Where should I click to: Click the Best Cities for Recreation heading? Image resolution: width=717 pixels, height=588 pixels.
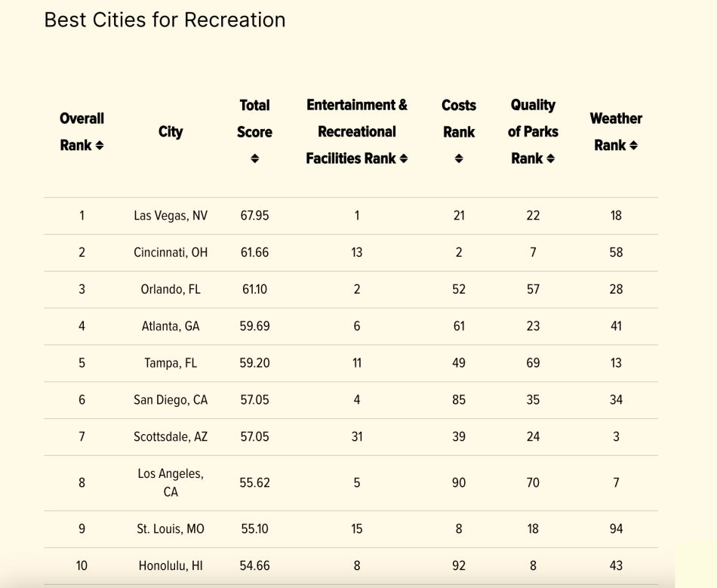click(165, 20)
